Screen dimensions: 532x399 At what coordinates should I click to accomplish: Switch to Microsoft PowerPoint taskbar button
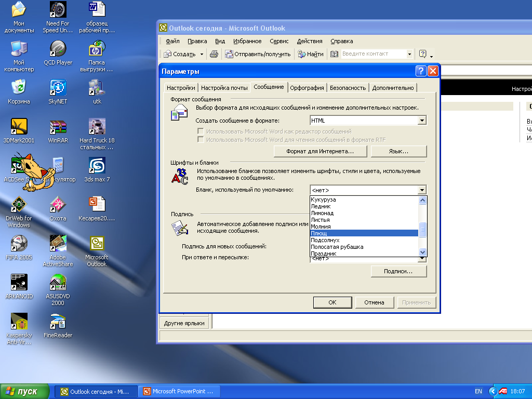point(179,392)
